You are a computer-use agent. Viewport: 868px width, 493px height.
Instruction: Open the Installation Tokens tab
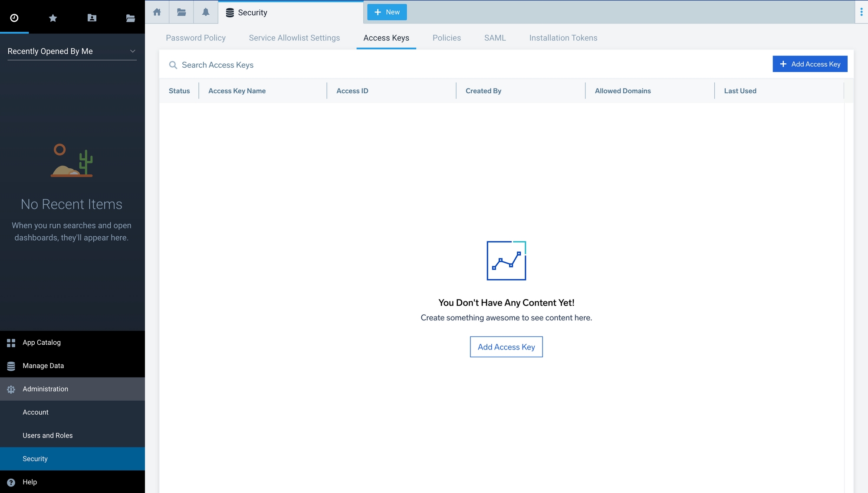pyautogui.click(x=563, y=38)
